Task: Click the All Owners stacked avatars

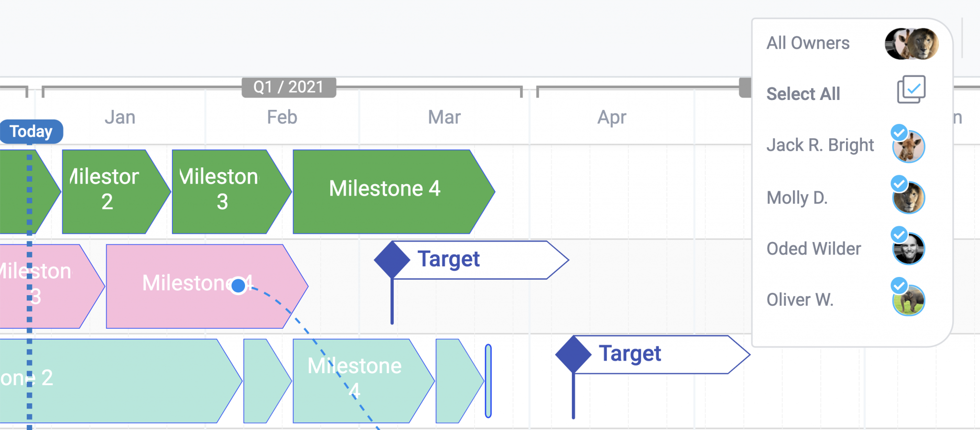Action: click(912, 44)
